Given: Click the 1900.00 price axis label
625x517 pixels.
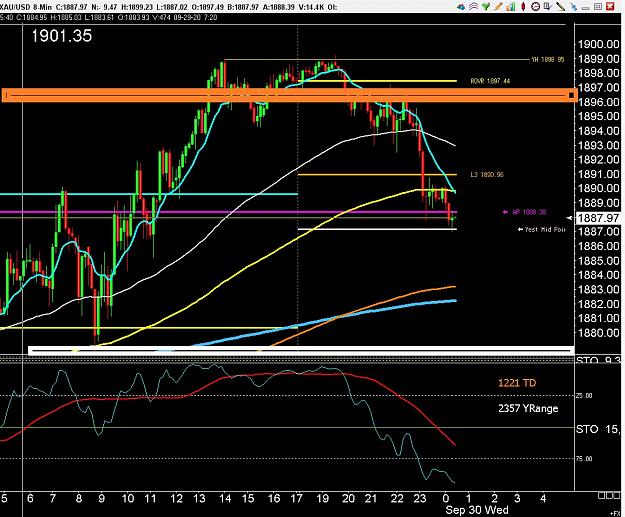Looking at the screenshot, I should pyautogui.click(x=599, y=44).
